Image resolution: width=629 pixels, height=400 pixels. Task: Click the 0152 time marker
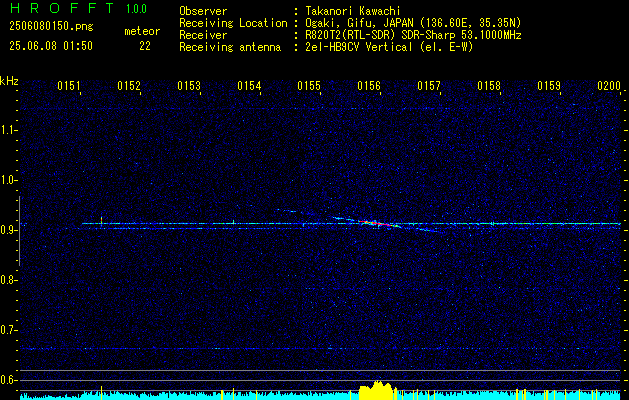click(x=129, y=85)
